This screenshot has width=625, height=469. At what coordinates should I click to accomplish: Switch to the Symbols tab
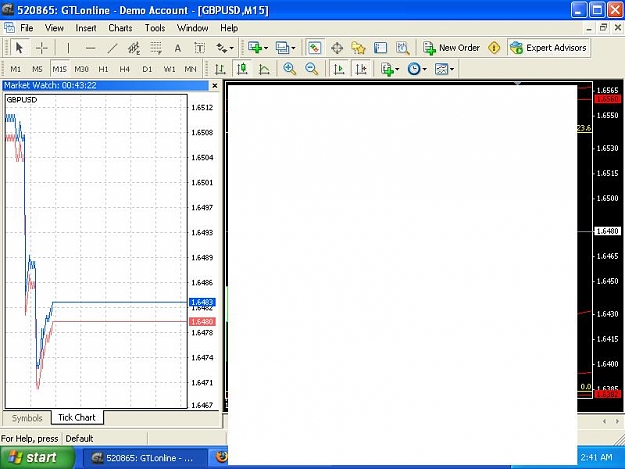(27, 418)
